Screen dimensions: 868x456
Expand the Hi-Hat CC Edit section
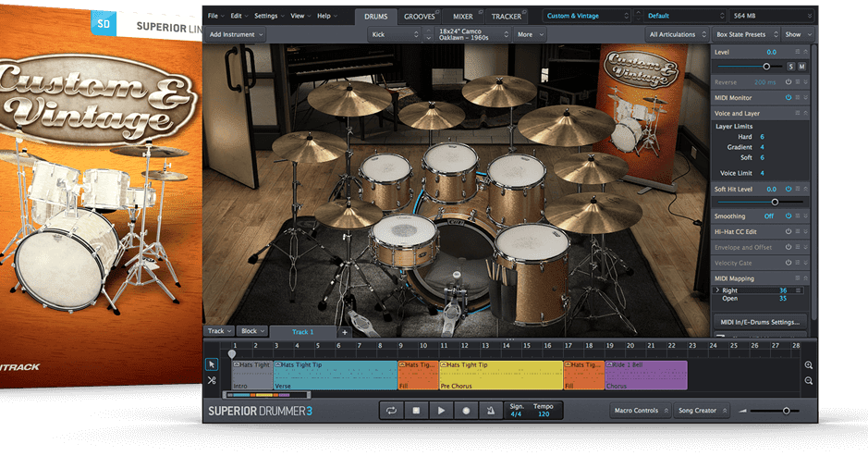pos(805,231)
